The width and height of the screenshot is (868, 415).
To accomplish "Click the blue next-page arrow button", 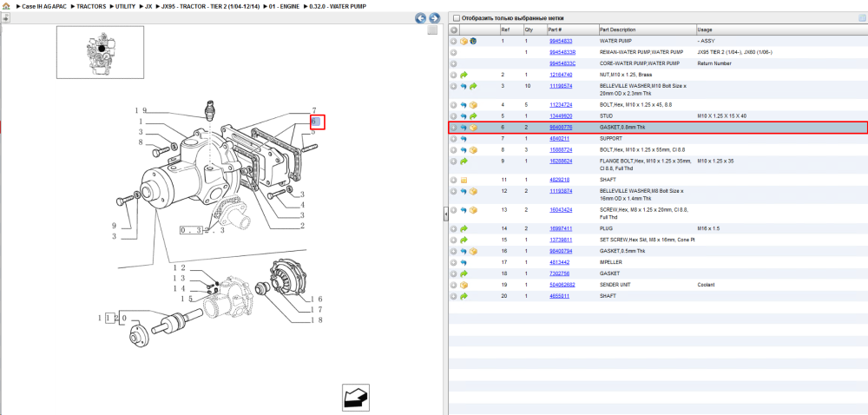I will coord(435,18).
